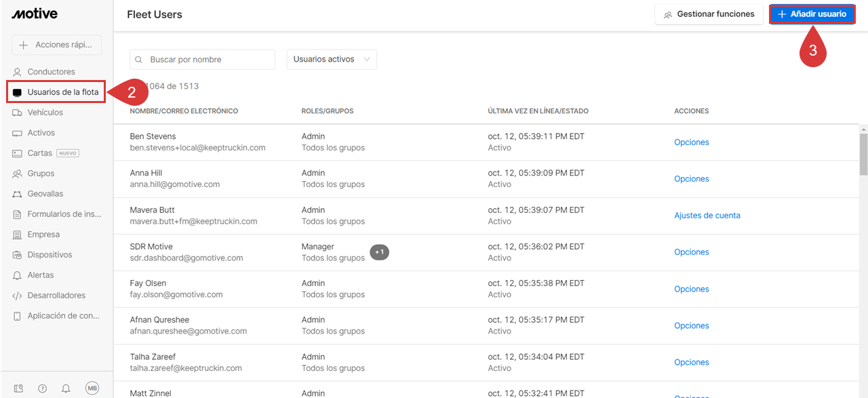Open Opciones for Anna Hill
Viewport: 868px width, 398px height.
(692, 179)
